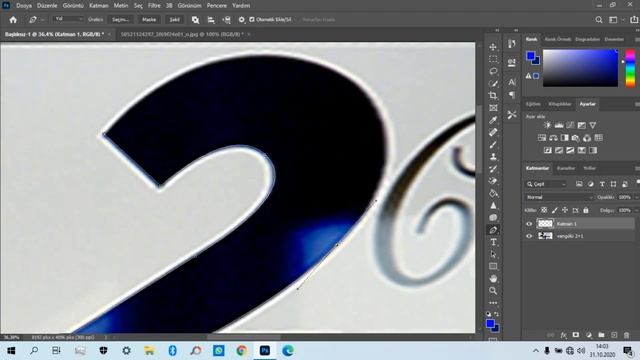Open the Character panel icon

coord(512,82)
